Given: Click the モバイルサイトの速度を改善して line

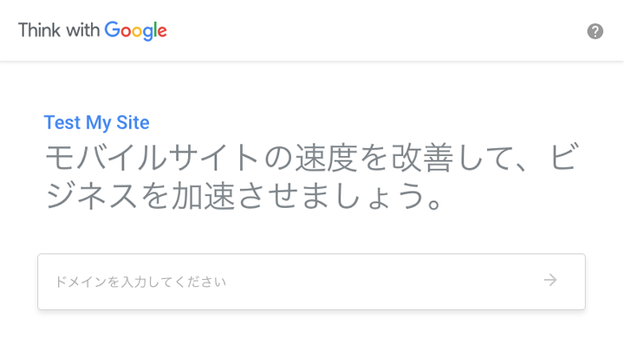Looking at the screenshot, I should [x=312, y=158].
